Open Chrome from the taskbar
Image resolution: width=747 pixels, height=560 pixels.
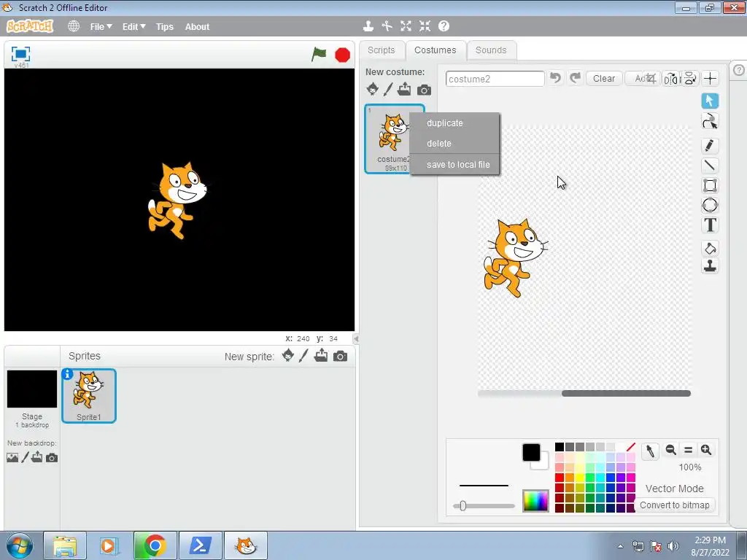(155, 545)
